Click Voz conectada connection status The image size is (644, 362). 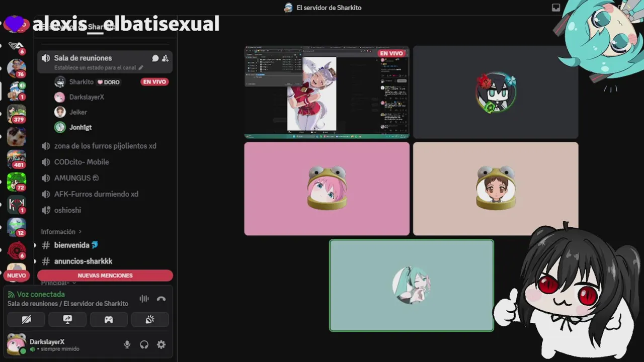[x=41, y=294]
